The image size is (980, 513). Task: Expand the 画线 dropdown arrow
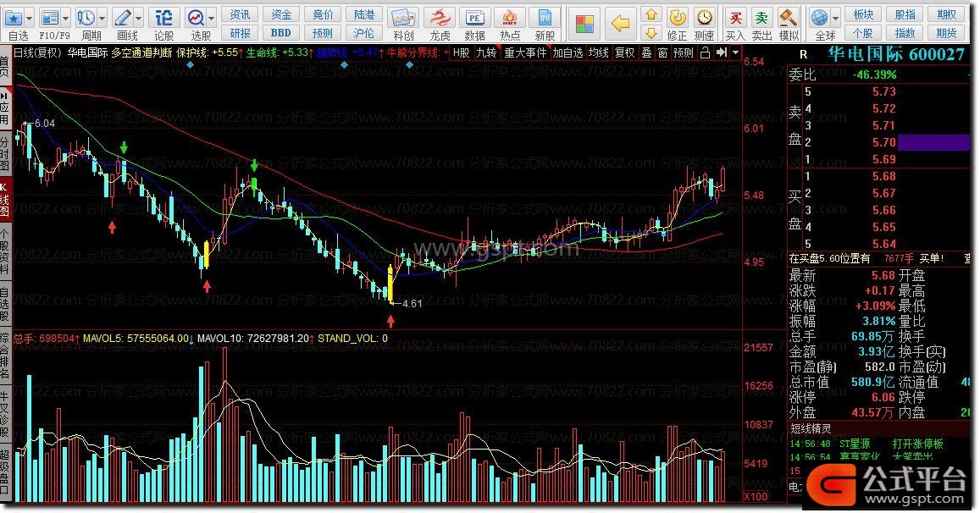coord(139,18)
